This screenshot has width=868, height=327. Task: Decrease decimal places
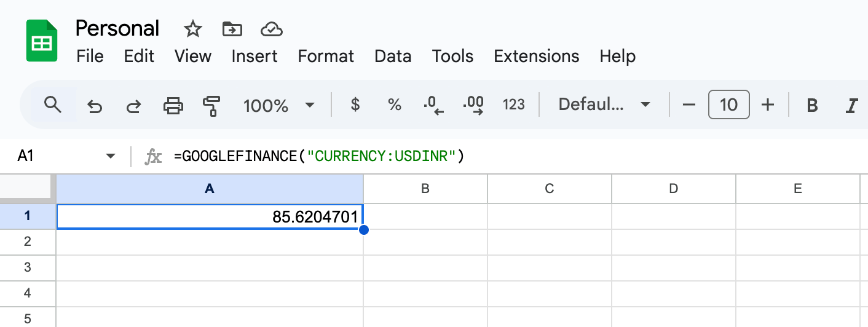click(x=433, y=106)
